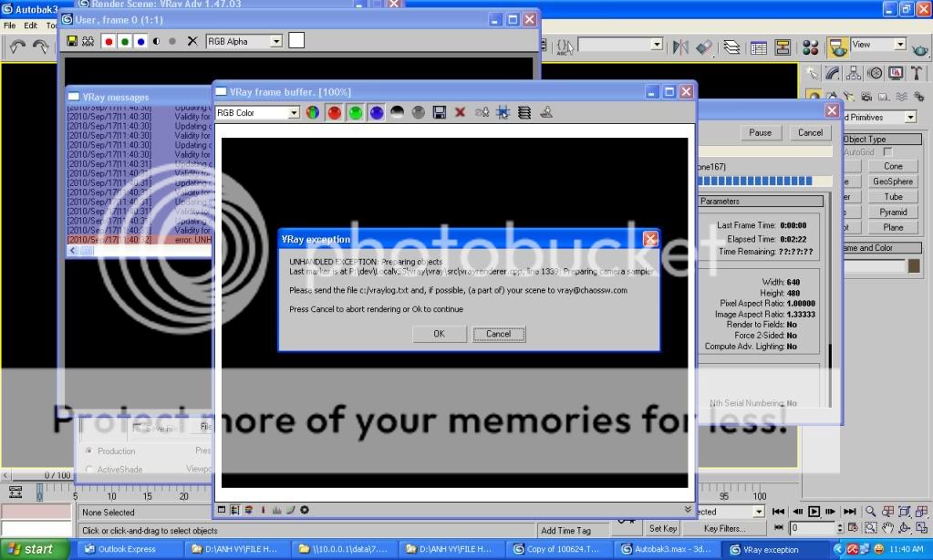Click the Mirror tool icon in main toolbar

tap(680, 47)
